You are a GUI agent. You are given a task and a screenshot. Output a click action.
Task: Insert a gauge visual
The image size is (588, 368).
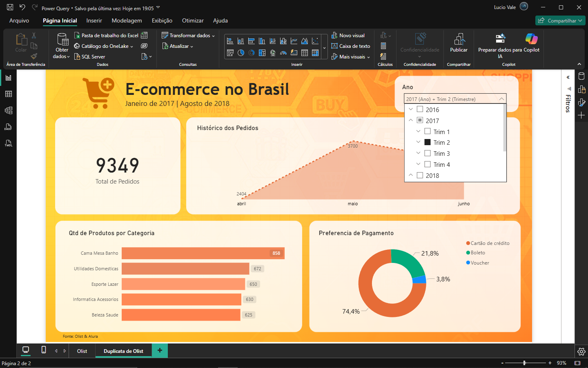[283, 53]
